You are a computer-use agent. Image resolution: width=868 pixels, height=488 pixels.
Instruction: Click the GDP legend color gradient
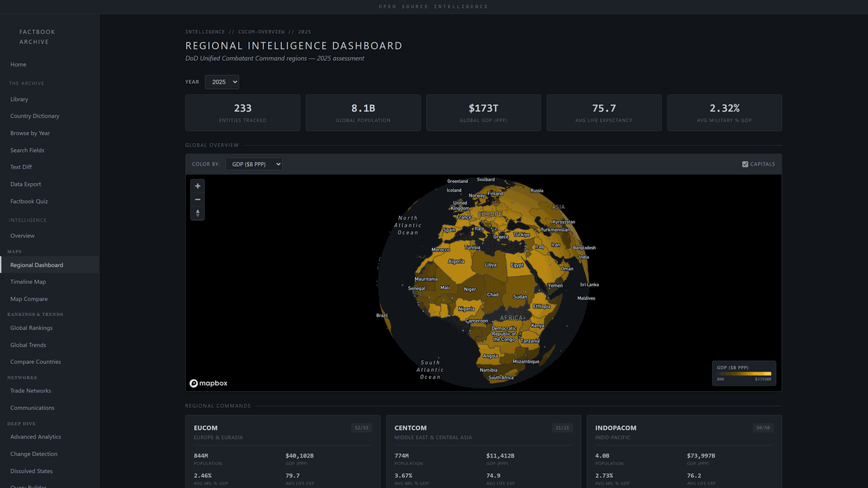pyautogui.click(x=743, y=373)
